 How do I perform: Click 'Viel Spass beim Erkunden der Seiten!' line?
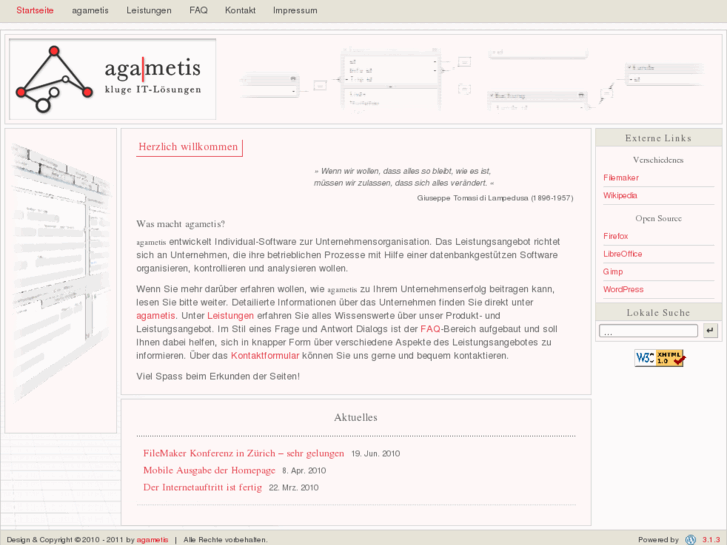click(x=218, y=376)
